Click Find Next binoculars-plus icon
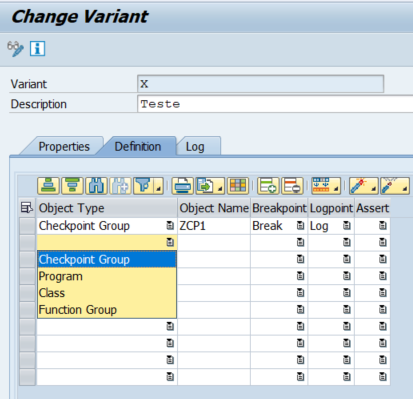The image size is (413, 399). 120,186
